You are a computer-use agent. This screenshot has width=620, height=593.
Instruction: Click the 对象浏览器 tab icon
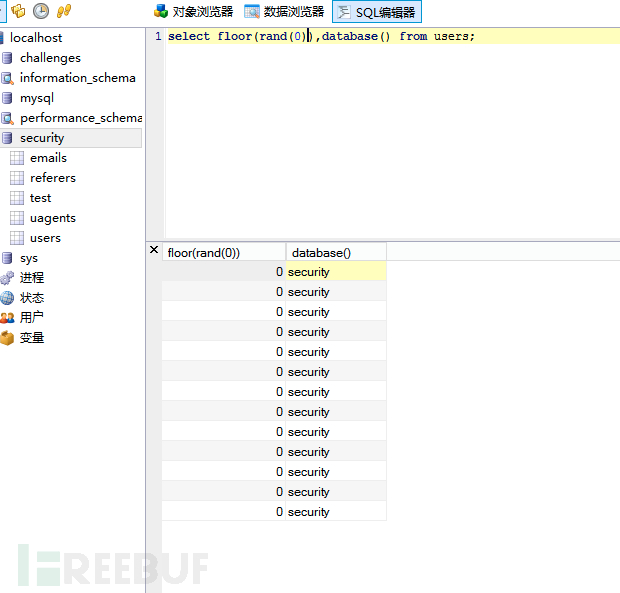click(161, 11)
